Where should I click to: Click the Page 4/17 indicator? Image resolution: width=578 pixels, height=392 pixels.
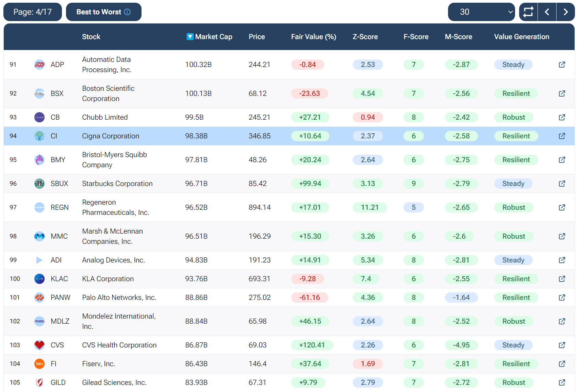pyautogui.click(x=33, y=12)
